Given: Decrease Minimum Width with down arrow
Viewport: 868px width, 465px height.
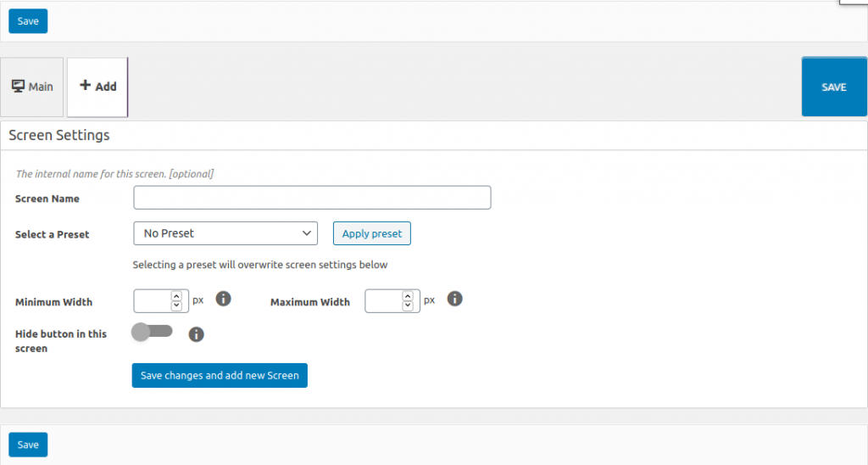Looking at the screenshot, I should tap(176, 305).
